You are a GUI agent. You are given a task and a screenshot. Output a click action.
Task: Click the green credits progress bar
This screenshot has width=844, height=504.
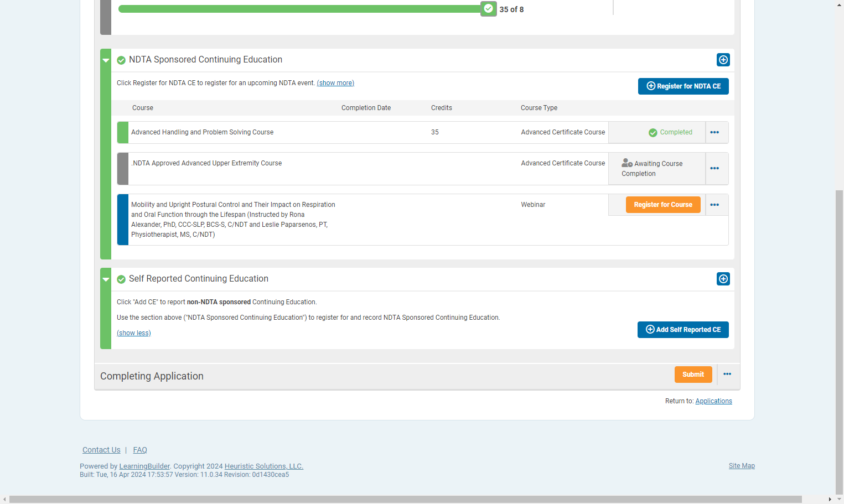(300, 9)
